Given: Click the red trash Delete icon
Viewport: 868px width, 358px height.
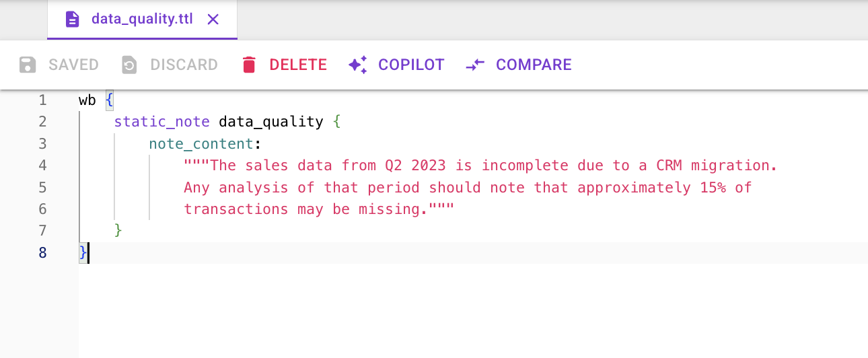Looking at the screenshot, I should click(x=250, y=65).
